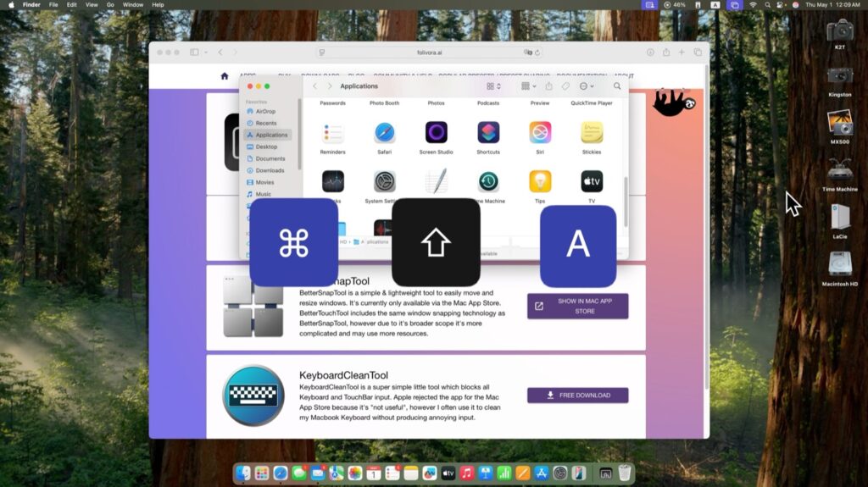This screenshot has height=487, width=868.
Task: Select Documents in the Finder sidebar
Action: tap(270, 158)
